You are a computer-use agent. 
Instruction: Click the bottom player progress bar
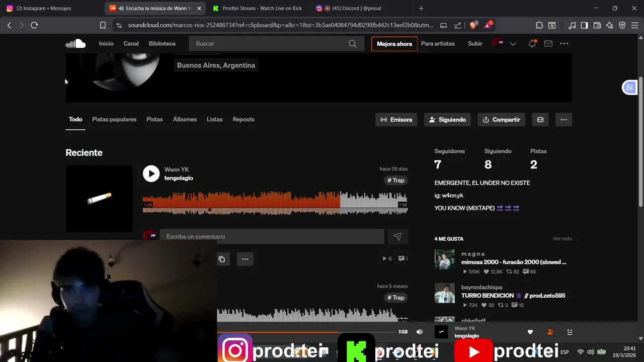click(306, 332)
